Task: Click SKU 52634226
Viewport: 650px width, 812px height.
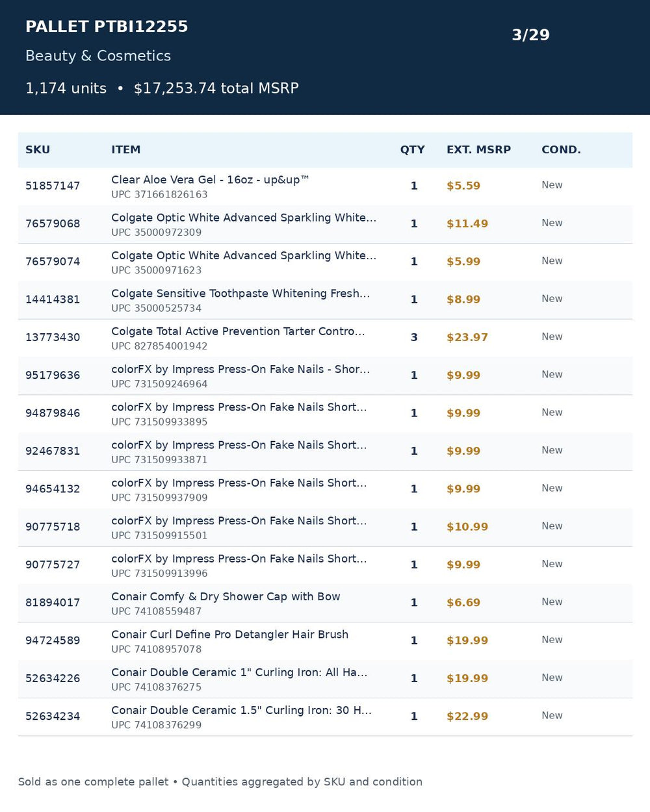Action: pos(53,679)
